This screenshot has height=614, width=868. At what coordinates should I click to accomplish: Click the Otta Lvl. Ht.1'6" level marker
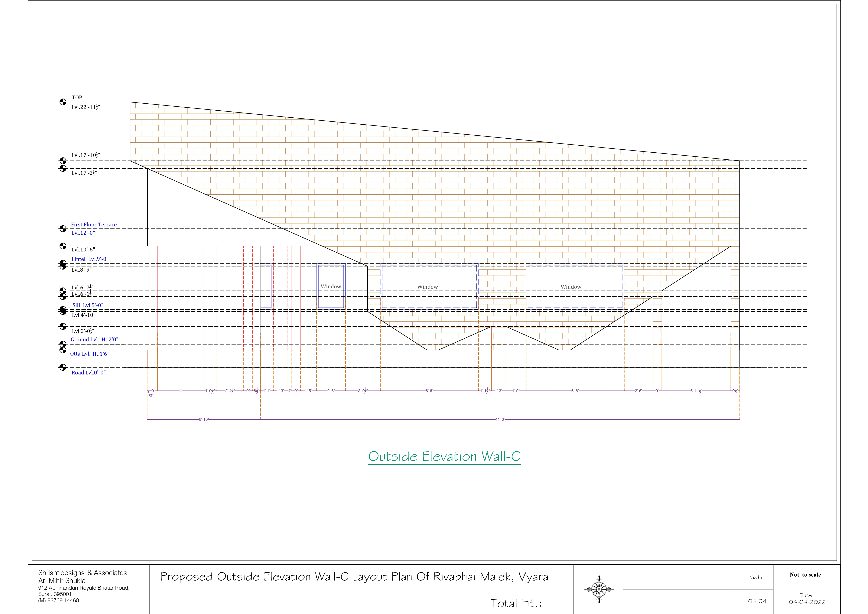(x=63, y=350)
